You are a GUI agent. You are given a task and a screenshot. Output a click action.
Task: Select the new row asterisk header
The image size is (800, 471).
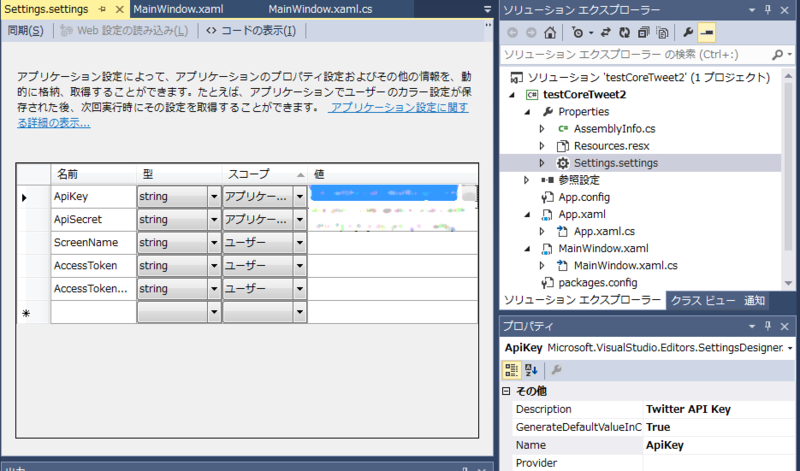tap(33, 312)
